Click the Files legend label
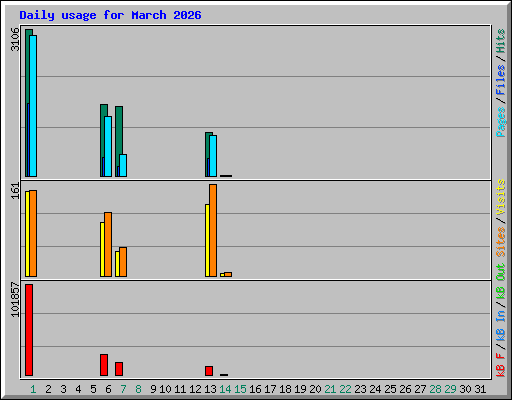512x400 pixels. pos(501,80)
